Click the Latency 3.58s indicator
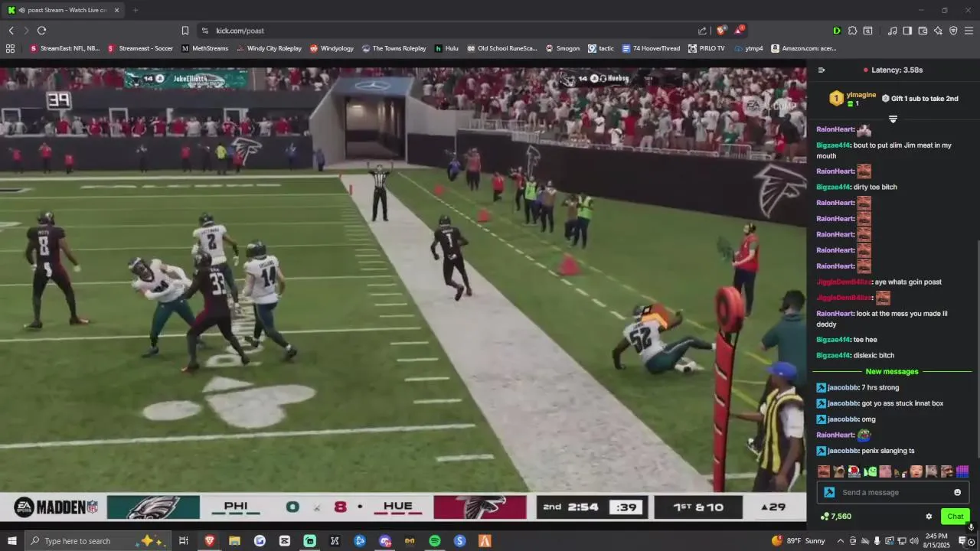 (893, 70)
